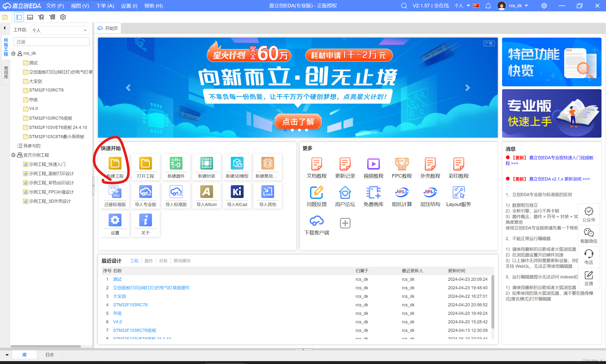Switch to the Log (日志) tab

(49, 355)
